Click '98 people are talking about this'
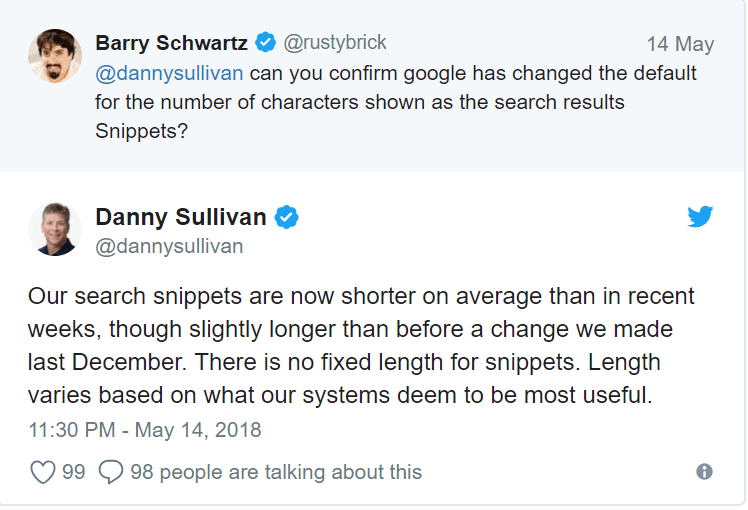 [276, 472]
